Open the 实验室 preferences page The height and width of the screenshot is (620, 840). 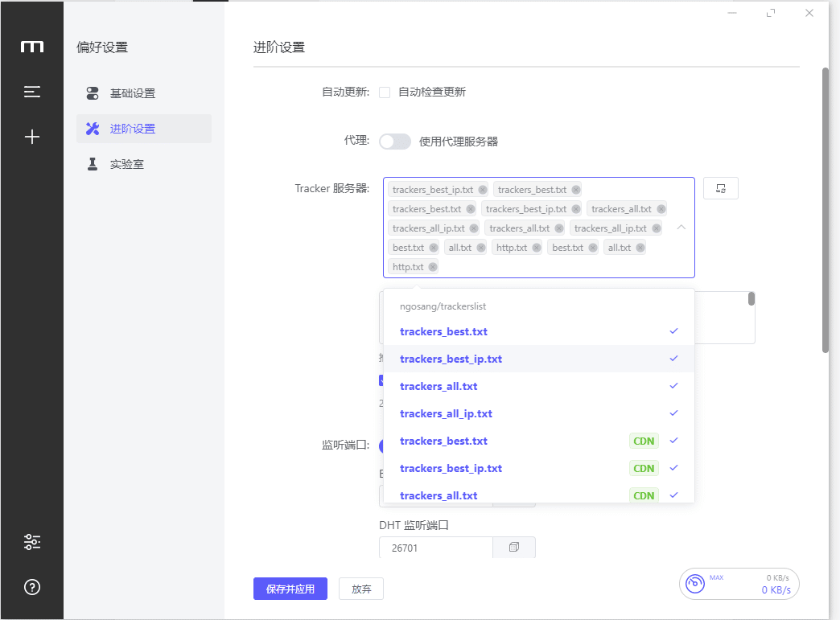click(143, 164)
